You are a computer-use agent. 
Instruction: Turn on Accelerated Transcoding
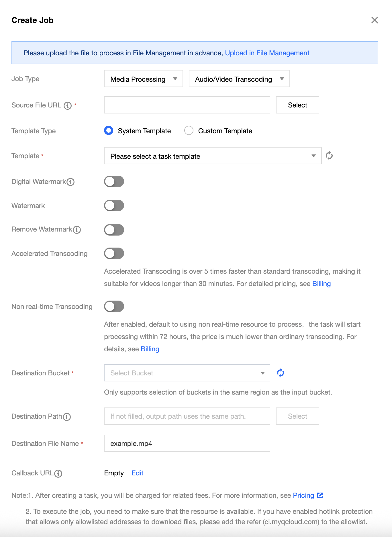[x=114, y=253]
